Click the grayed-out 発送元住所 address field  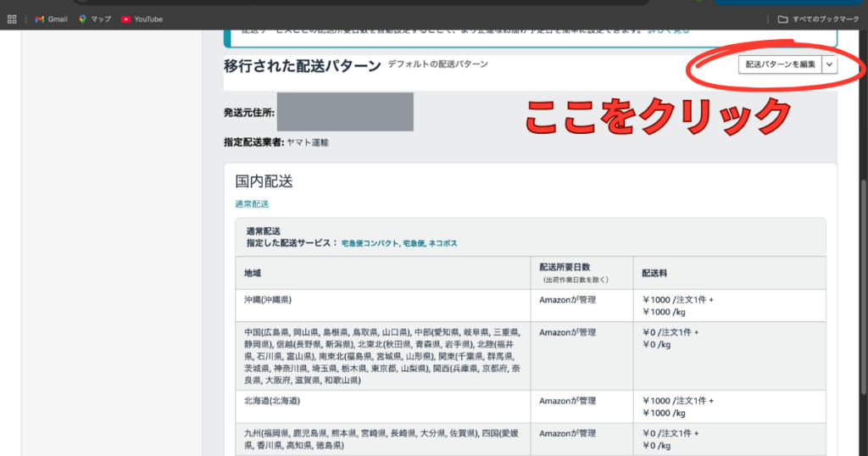(344, 112)
